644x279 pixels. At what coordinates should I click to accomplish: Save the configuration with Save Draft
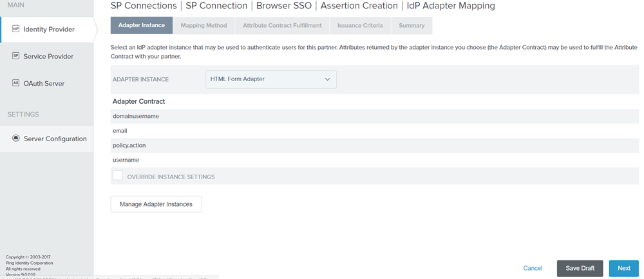pos(580,268)
